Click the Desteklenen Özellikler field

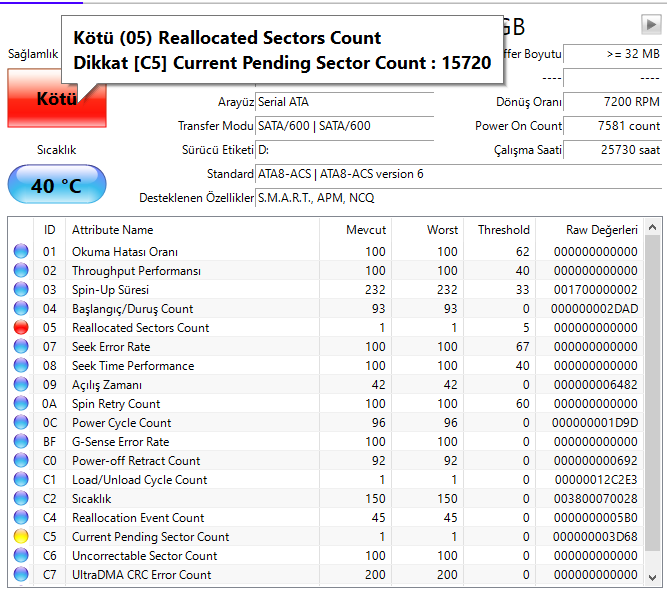click(x=458, y=198)
